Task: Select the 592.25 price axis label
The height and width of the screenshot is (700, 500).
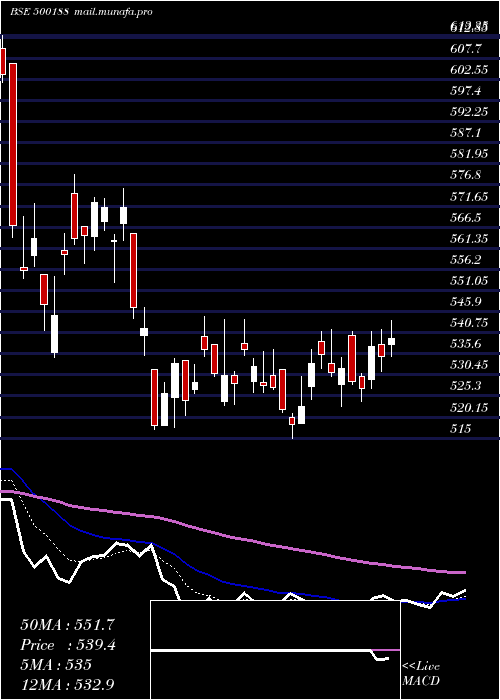Action: [x=469, y=112]
